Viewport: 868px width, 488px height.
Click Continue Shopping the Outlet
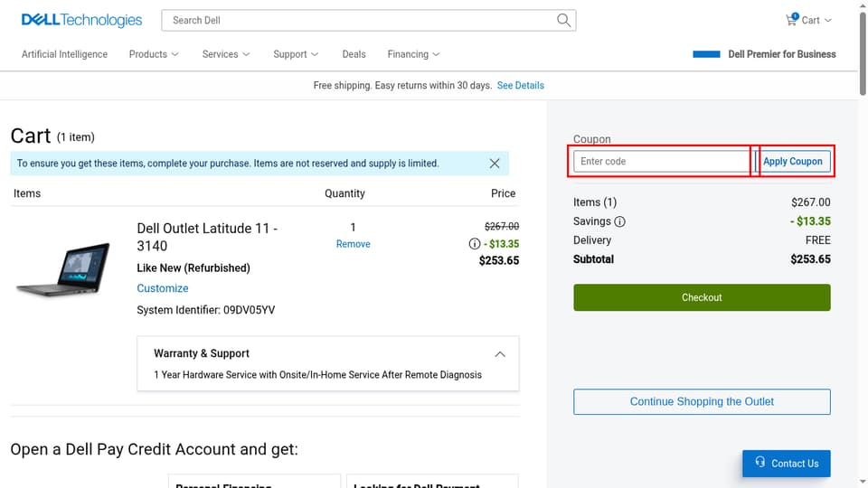click(x=702, y=401)
